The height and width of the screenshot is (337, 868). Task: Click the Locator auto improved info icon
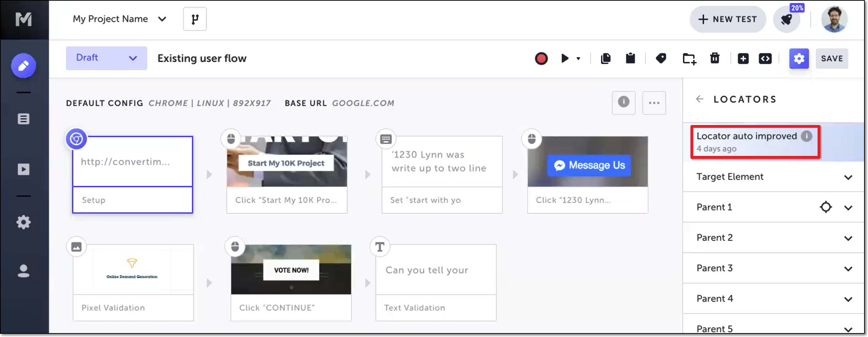click(x=807, y=136)
